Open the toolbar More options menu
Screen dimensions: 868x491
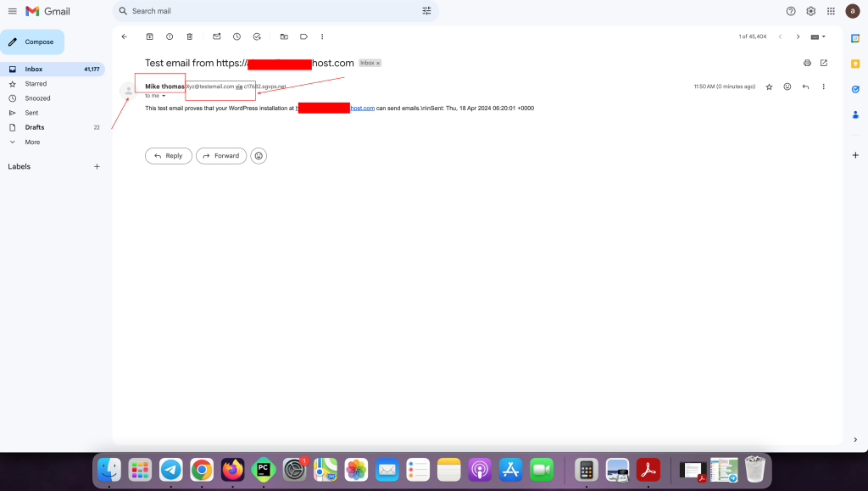coord(322,36)
